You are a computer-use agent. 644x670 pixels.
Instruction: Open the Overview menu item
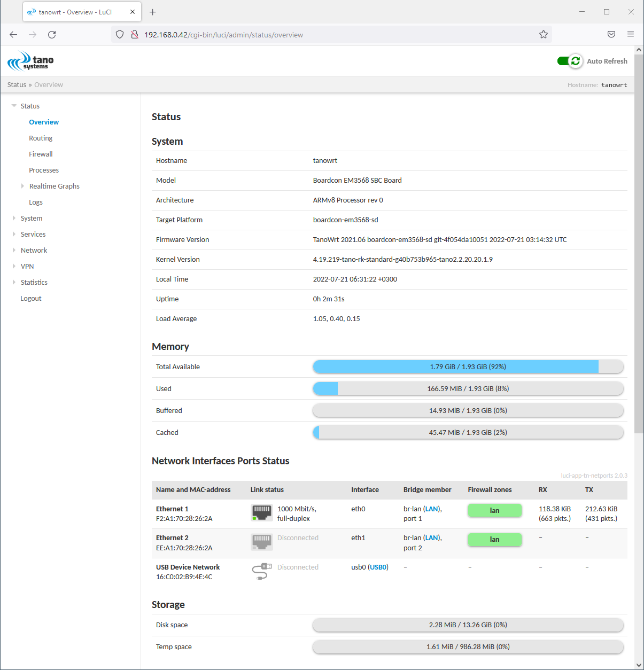click(44, 122)
